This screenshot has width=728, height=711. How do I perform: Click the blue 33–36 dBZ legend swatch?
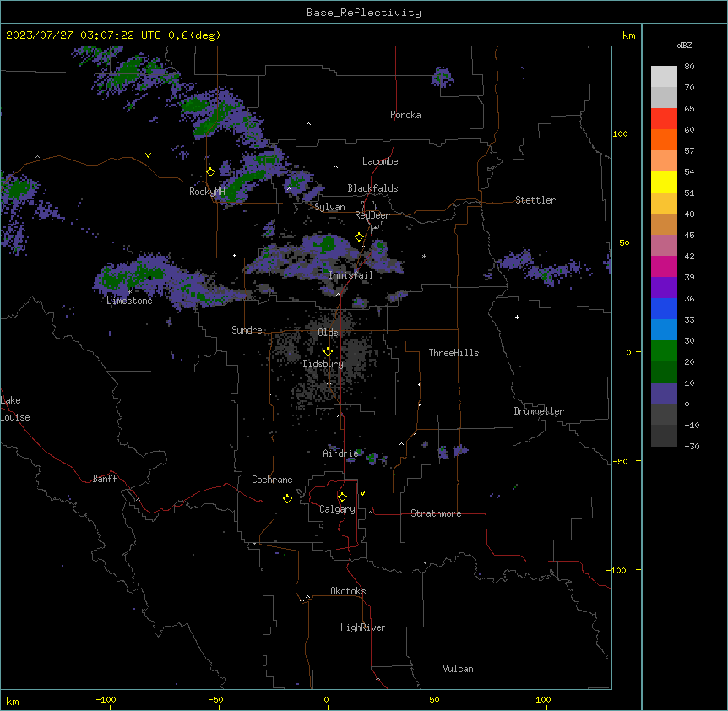coord(664,308)
